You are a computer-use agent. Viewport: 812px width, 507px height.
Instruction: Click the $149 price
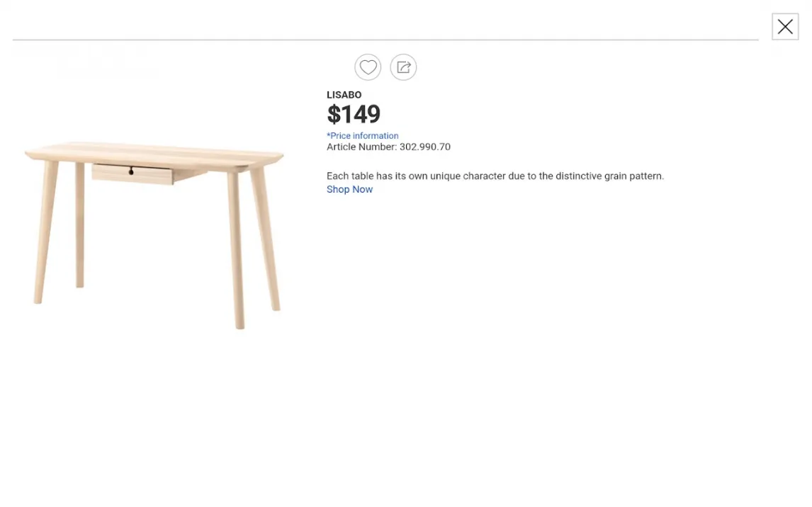pos(354,114)
